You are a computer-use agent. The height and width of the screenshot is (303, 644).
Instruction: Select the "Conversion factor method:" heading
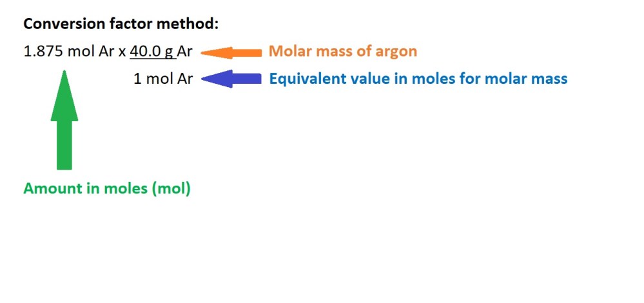121,24
